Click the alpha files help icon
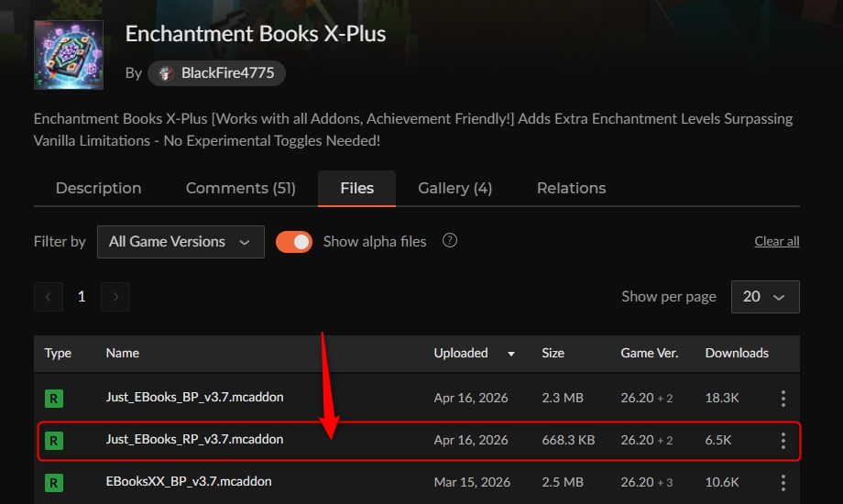 pyautogui.click(x=450, y=240)
